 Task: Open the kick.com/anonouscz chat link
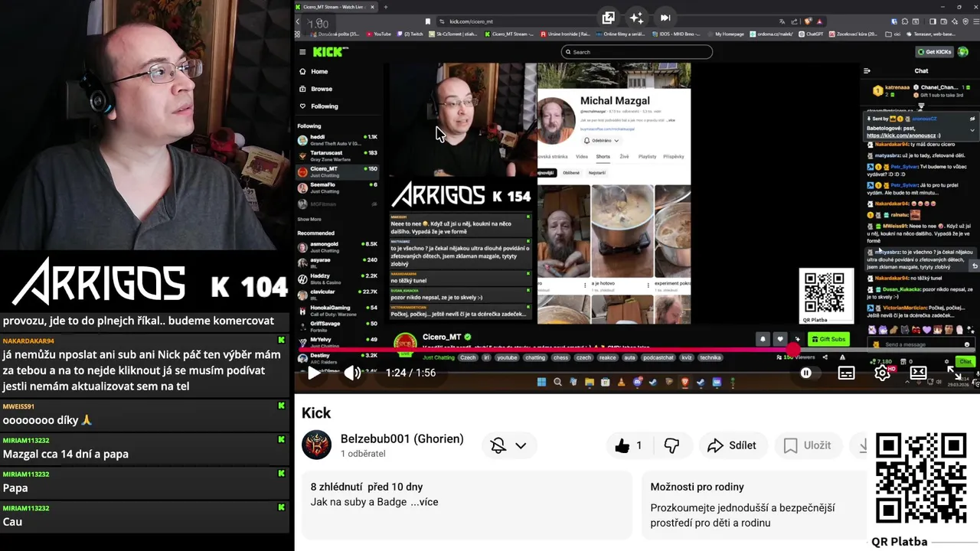900,135
